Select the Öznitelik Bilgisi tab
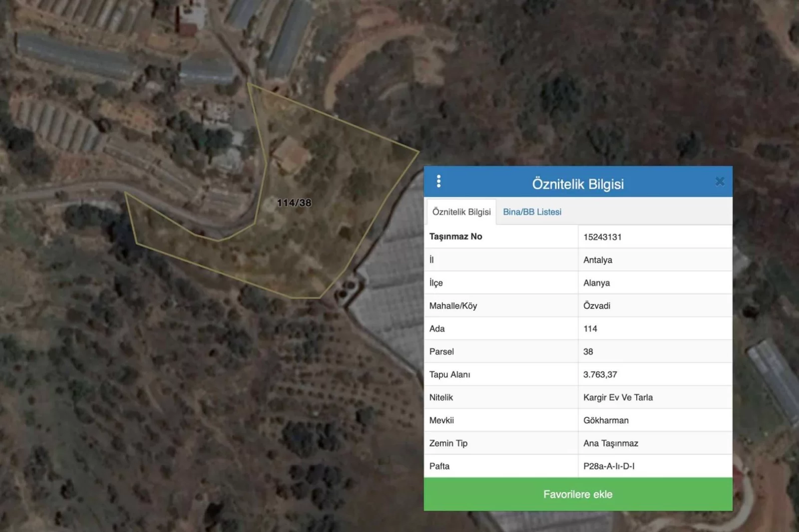The width and height of the screenshot is (799, 532). click(x=461, y=212)
